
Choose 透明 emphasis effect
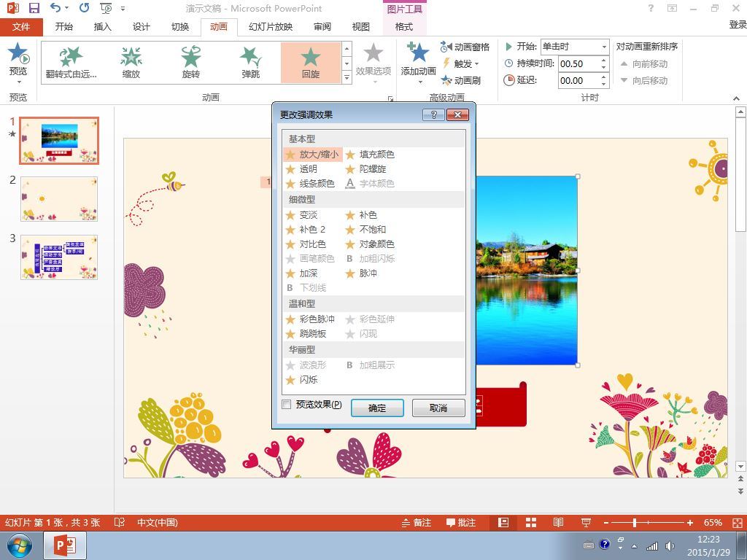pyautogui.click(x=301, y=169)
